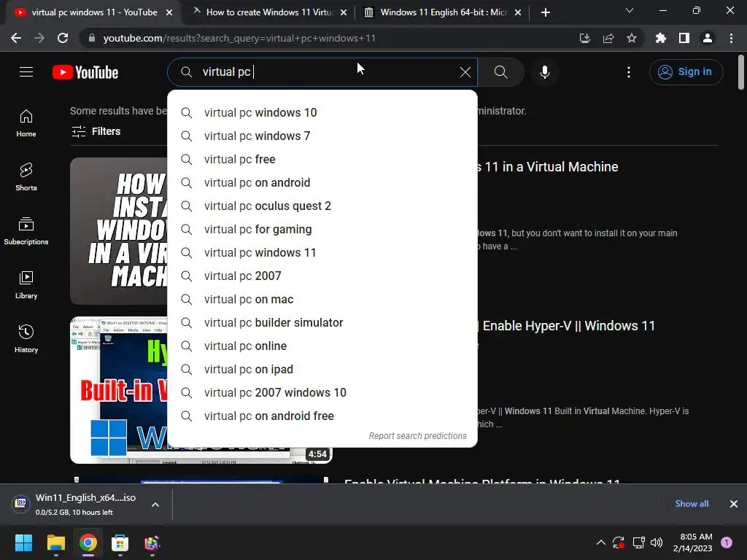Image resolution: width=747 pixels, height=560 pixels.
Task: Click the Sign in button
Action: pyautogui.click(x=686, y=72)
